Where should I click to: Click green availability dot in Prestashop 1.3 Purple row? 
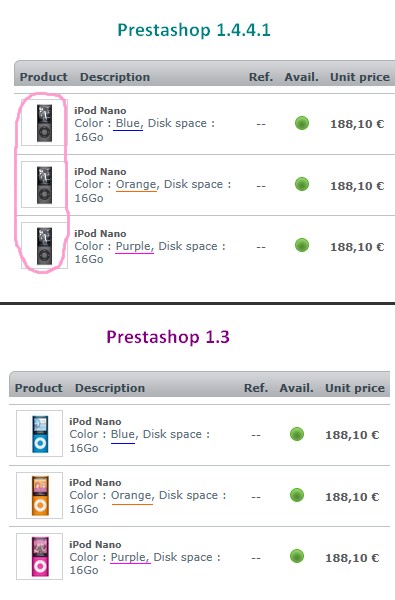297,556
